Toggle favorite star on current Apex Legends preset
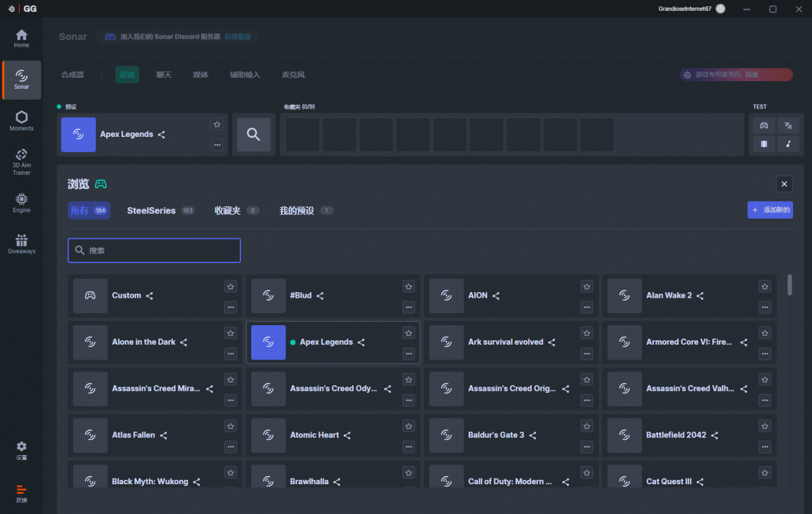The image size is (812, 514). pos(217,124)
